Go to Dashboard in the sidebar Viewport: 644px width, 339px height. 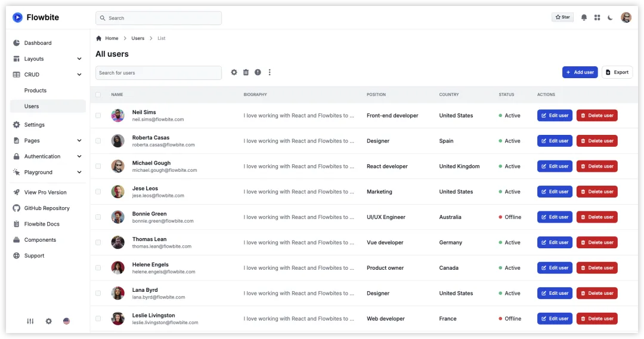(x=38, y=43)
